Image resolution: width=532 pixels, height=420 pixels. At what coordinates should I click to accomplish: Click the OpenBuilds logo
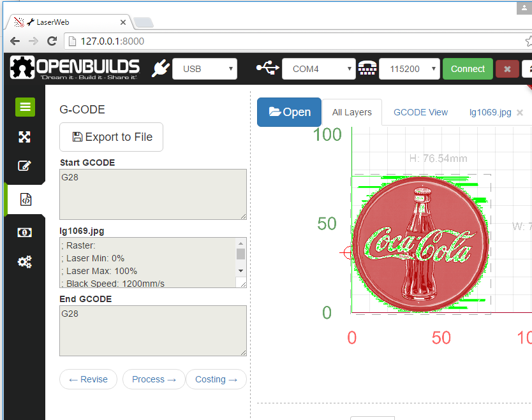pos(75,69)
